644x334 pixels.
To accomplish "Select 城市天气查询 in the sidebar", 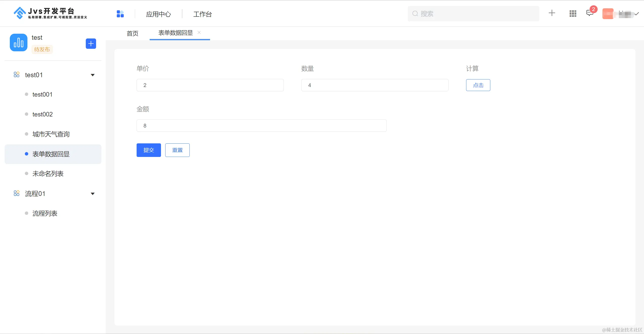I will [x=51, y=134].
